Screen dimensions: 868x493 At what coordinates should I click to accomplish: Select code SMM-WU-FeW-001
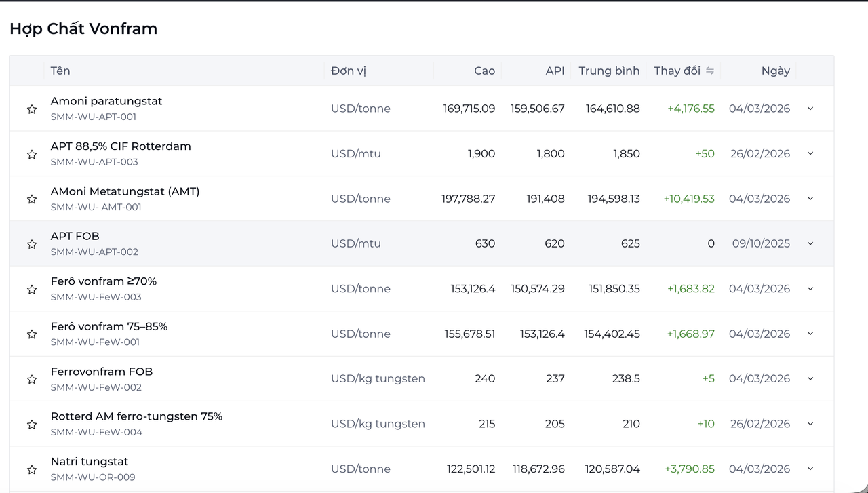click(x=95, y=342)
